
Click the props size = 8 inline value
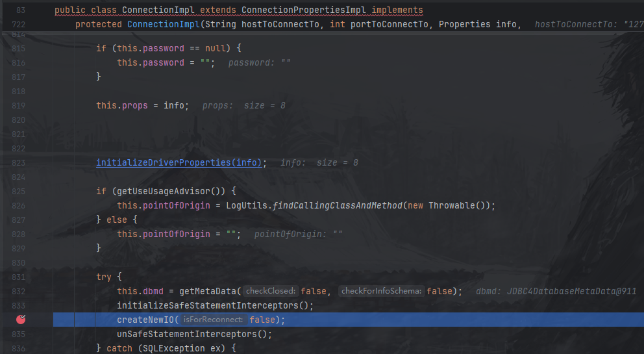click(243, 105)
